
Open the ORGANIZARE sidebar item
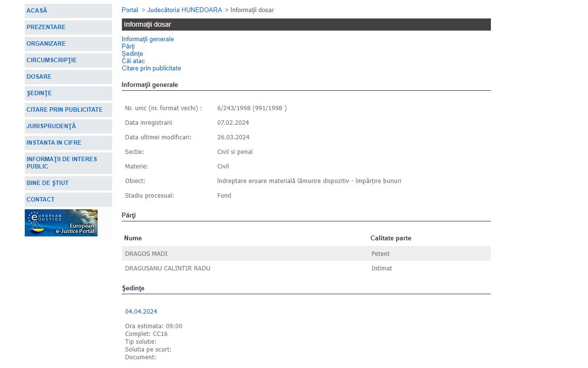click(46, 44)
